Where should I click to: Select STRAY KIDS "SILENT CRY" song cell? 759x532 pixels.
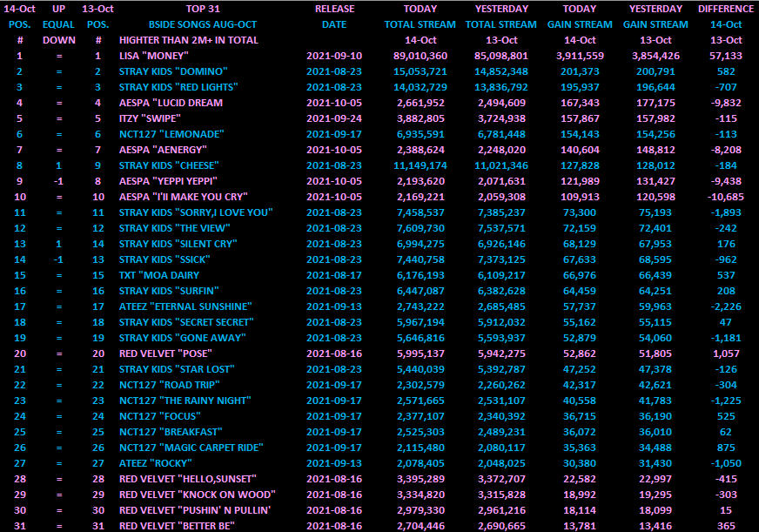click(178, 244)
